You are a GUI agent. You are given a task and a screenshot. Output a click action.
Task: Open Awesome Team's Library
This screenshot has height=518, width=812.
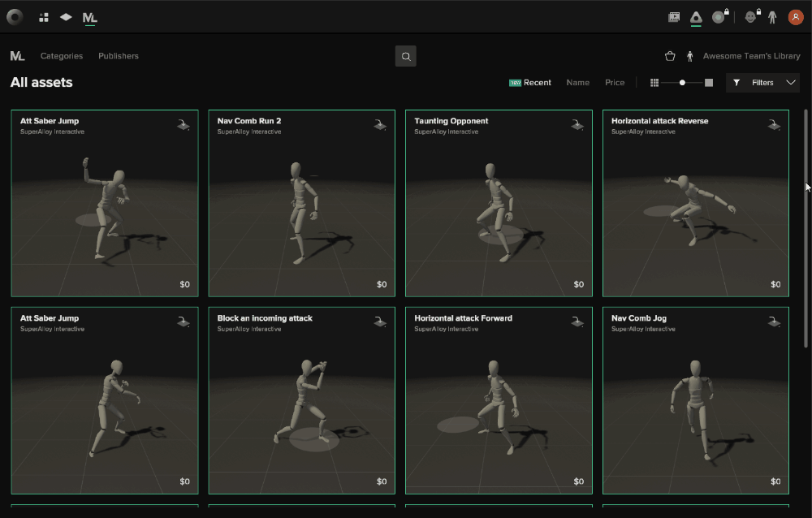[751, 56]
